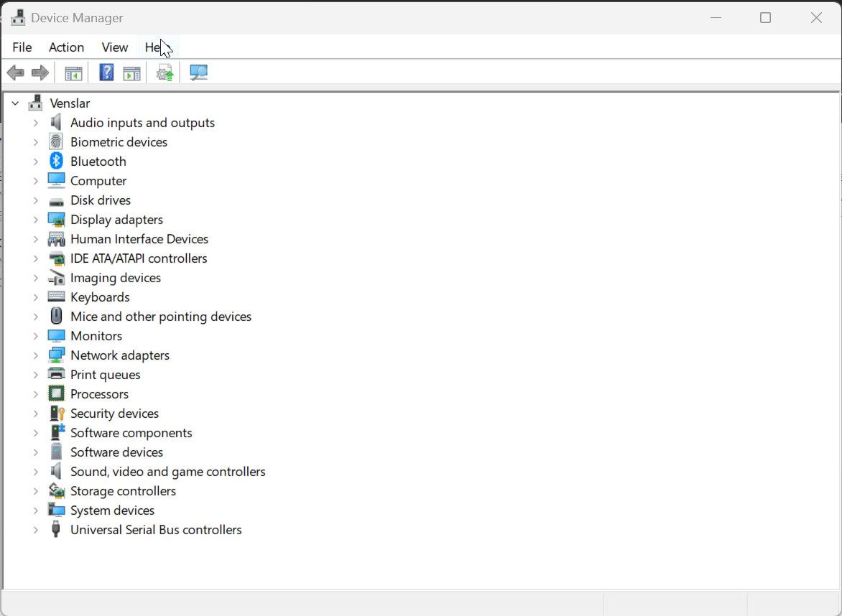Viewport: 842px width, 616px height.
Task: Expand Universal Serial Bus controllers node
Action: point(35,530)
